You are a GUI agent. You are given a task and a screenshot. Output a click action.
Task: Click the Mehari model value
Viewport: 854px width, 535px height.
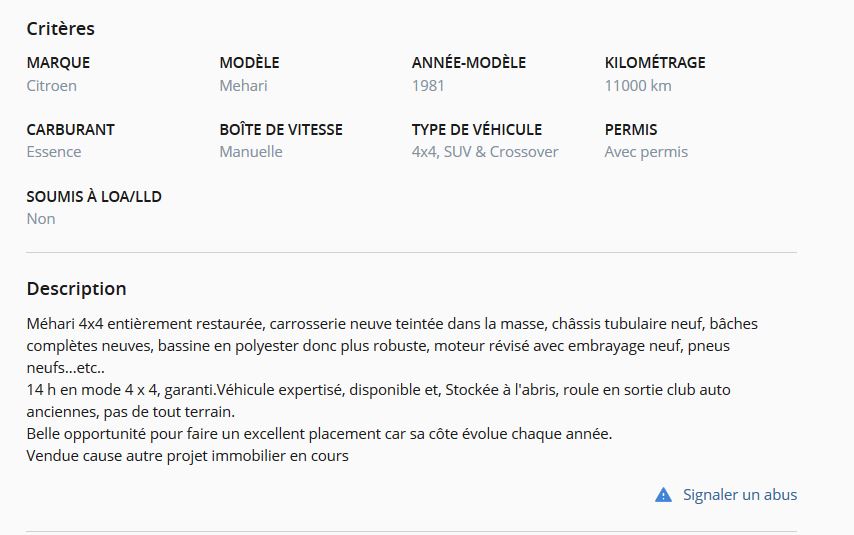tap(243, 86)
